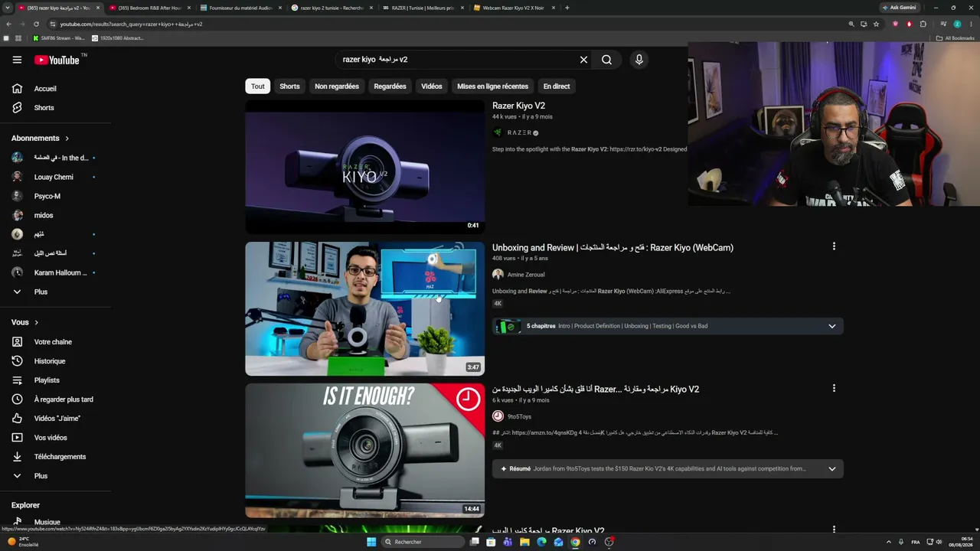Switch to Webcam Razer Kiyo V2 X Noir tab
Viewport: 980px width, 551px height.
coord(513,8)
